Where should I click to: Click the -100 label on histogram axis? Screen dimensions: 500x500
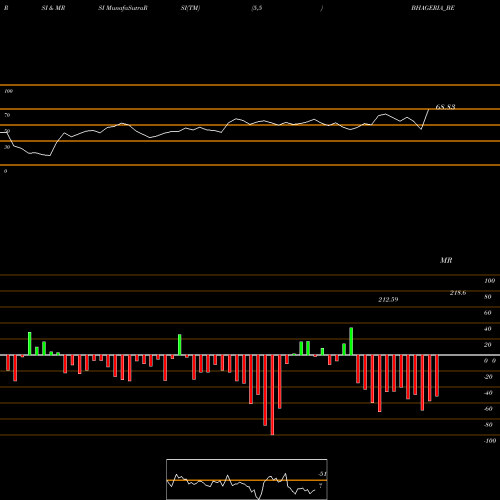490,440
